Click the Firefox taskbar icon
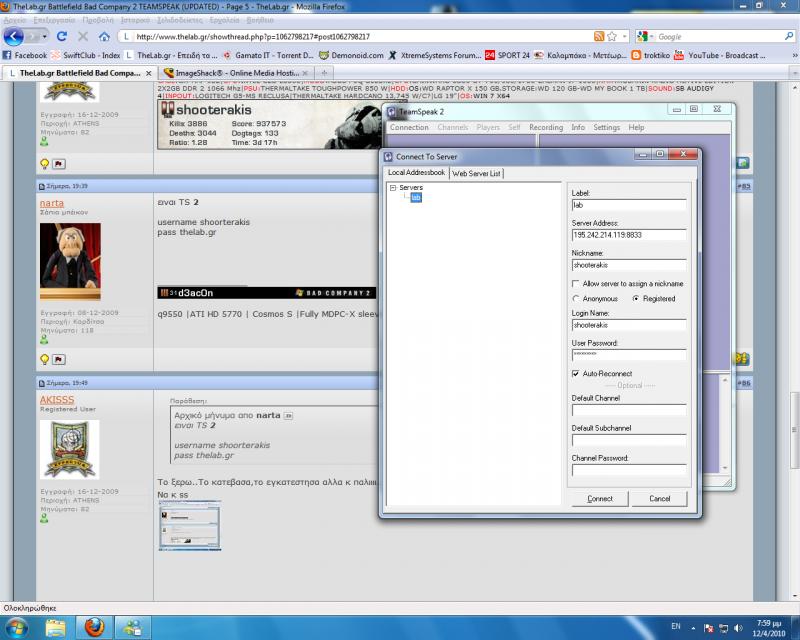Image resolution: width=800 pixels, height=640 pixels. pyautogui.click(x=94, y=628)
